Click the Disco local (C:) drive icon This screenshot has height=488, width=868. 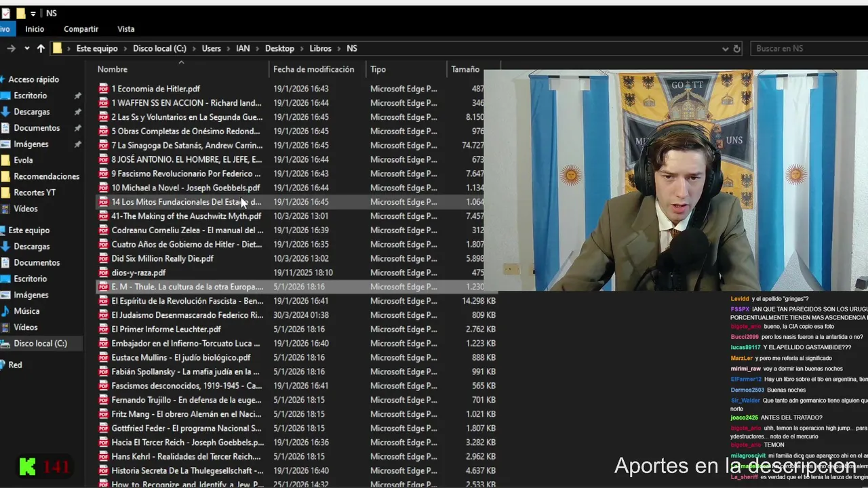pyautogui.click(x=5, y=344)
